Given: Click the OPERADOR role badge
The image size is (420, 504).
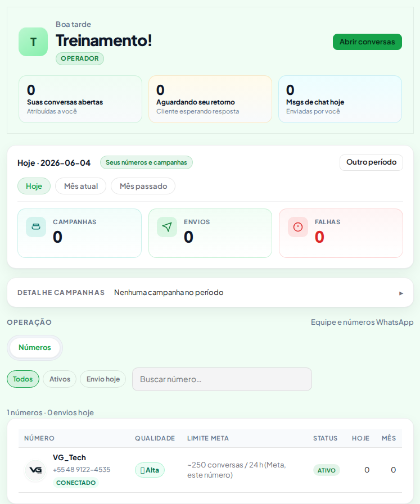Looking at the screenshot, I should (x=80, y=58).
